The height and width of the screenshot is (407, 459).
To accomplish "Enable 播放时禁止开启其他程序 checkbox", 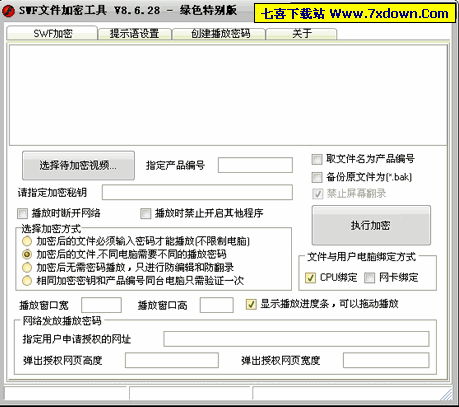I will 145,213.
